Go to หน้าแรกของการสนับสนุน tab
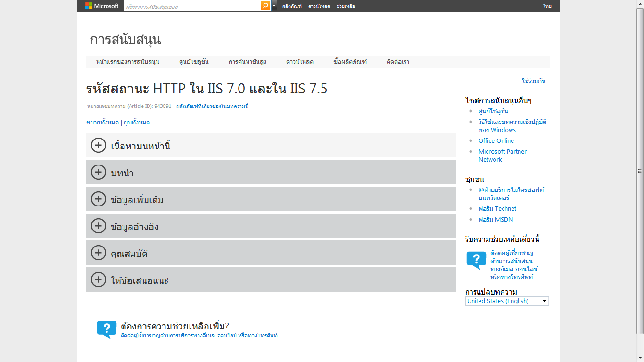 click(127, 62)
